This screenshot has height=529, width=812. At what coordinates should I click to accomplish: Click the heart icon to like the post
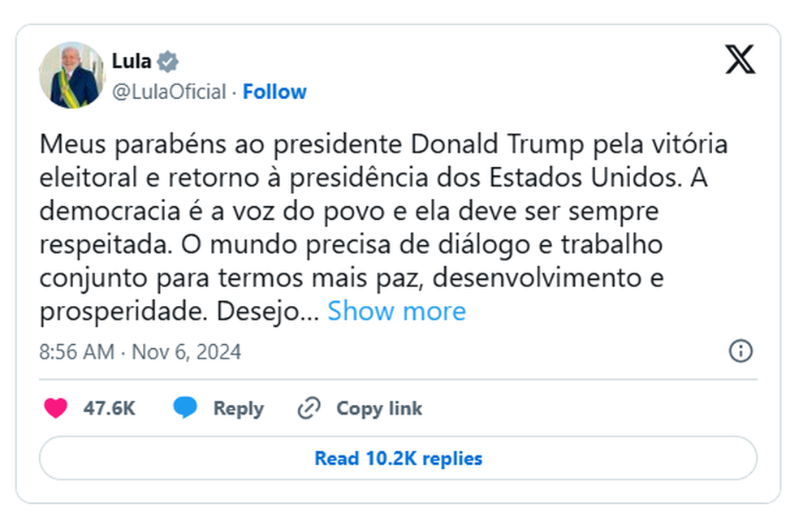53,408
